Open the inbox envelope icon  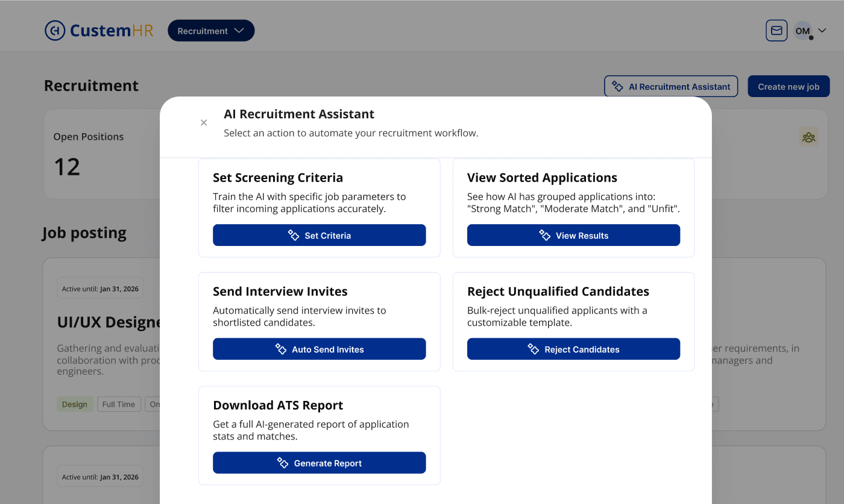coord(776,30)
